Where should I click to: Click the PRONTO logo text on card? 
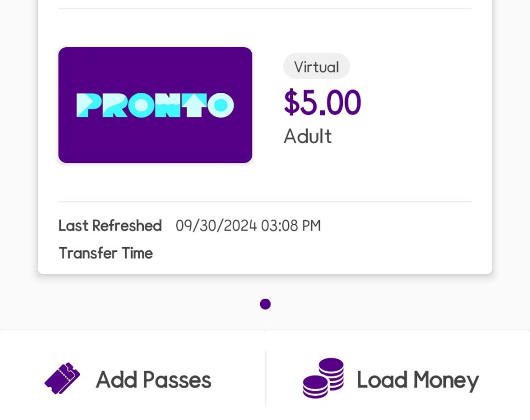155,105
